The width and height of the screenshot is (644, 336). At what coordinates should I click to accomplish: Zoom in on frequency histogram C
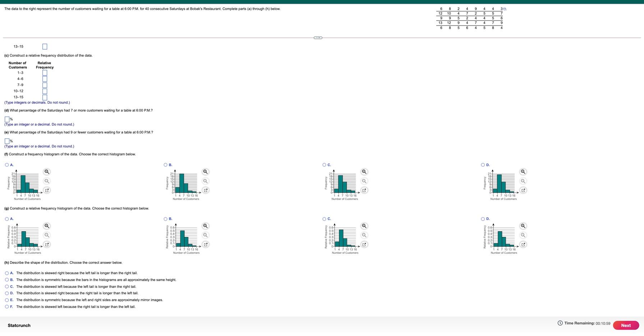[364, 172]
